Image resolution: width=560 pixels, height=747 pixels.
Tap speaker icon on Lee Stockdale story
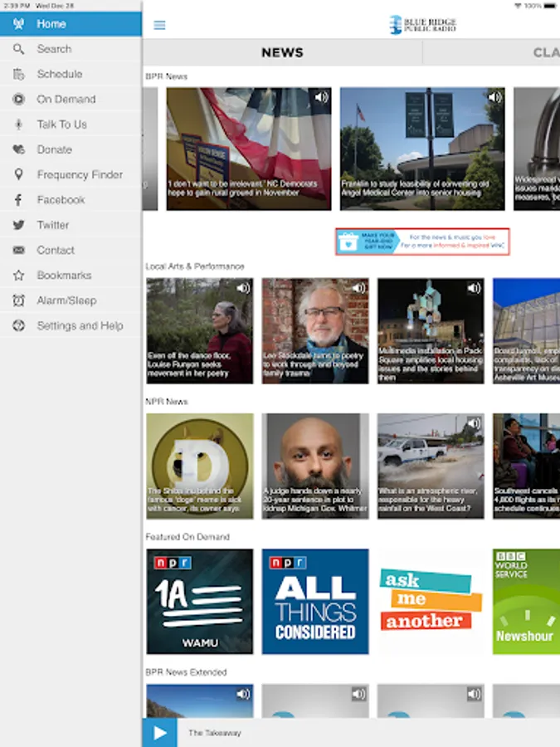[x=358, y=288]
